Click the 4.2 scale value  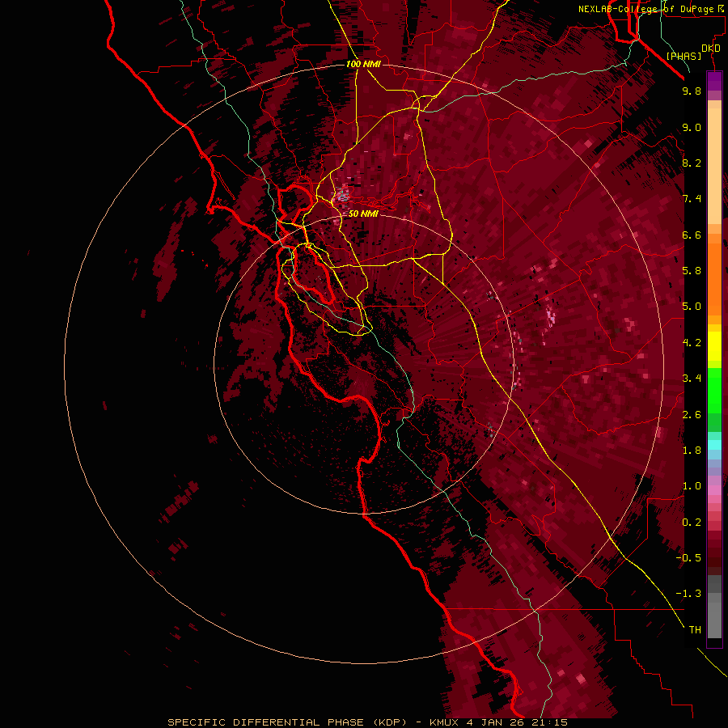coord(692,343)
